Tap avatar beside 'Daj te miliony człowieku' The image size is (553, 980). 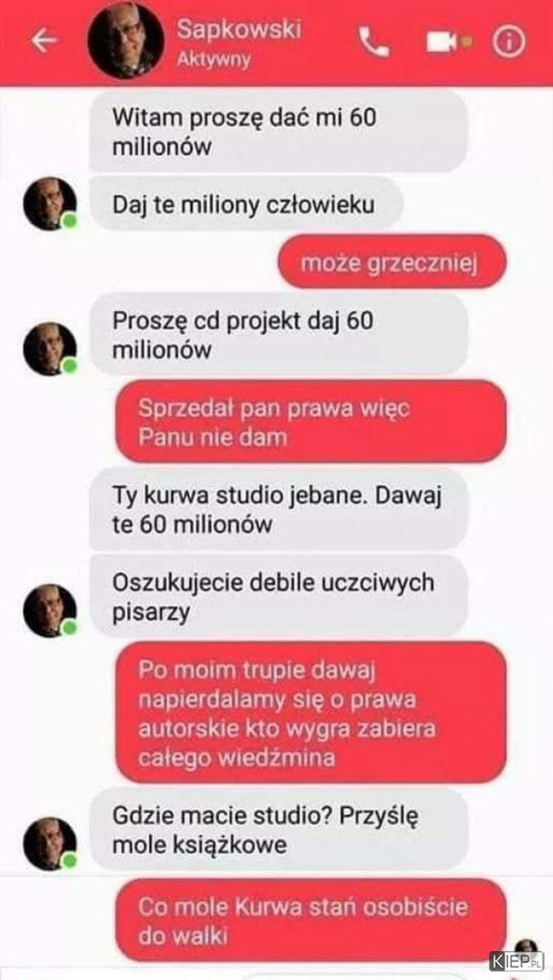(x=50, y=203)
